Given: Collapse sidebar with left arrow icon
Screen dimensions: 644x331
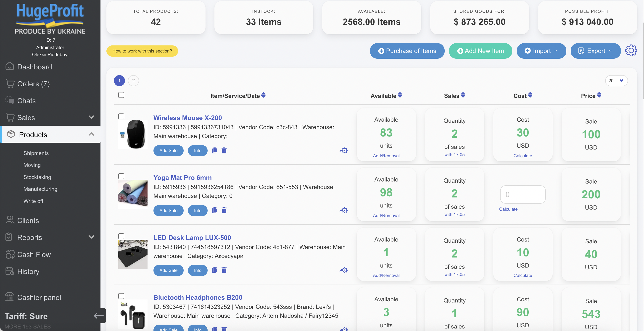Looking at the screenshot, I should click(x=99, y=316).
